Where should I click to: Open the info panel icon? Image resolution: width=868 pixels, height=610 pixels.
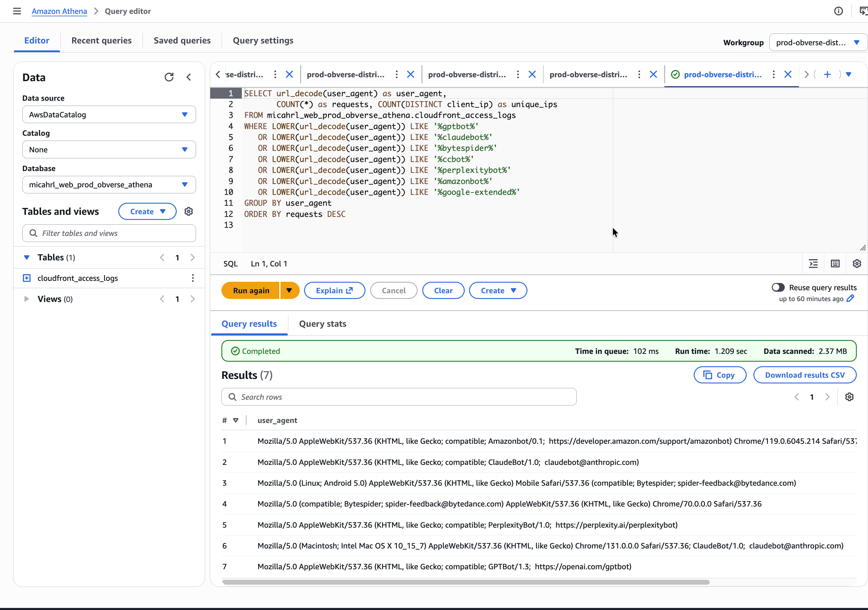(x=838, y=11)
